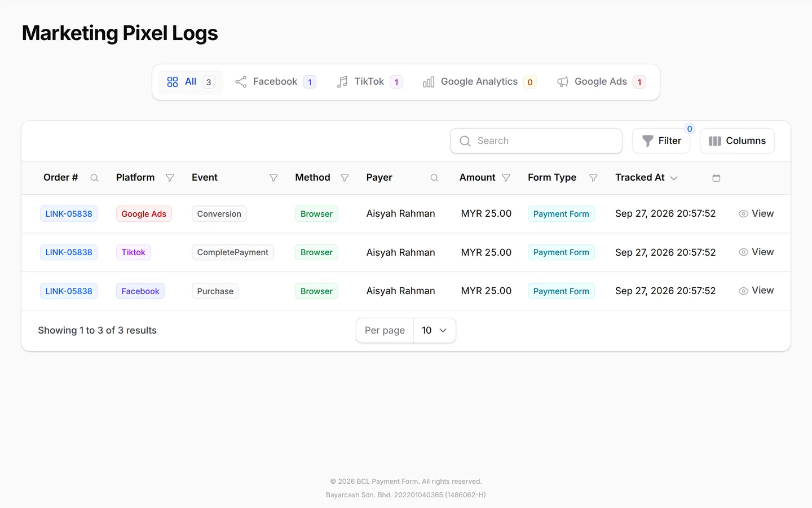Click the Conversion event badge
This screenshot has height=508, width=812.
(x=219, y=214)
